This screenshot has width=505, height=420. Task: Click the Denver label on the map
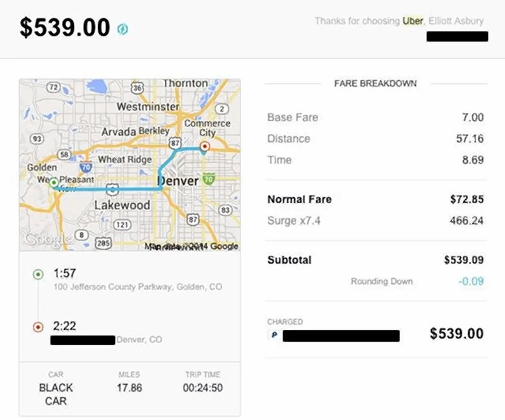point(177,181)
